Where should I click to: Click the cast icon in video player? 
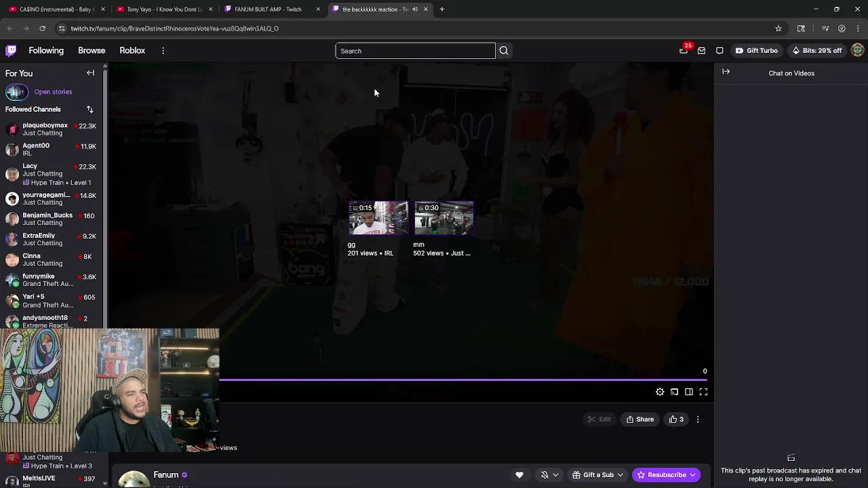pos(674,392)
